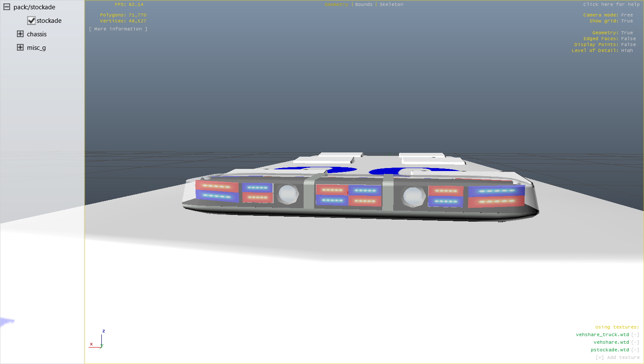This screenshot has width=644, height=364.
Task: Switch to the Bounds view tab
Action: [364, 5]
